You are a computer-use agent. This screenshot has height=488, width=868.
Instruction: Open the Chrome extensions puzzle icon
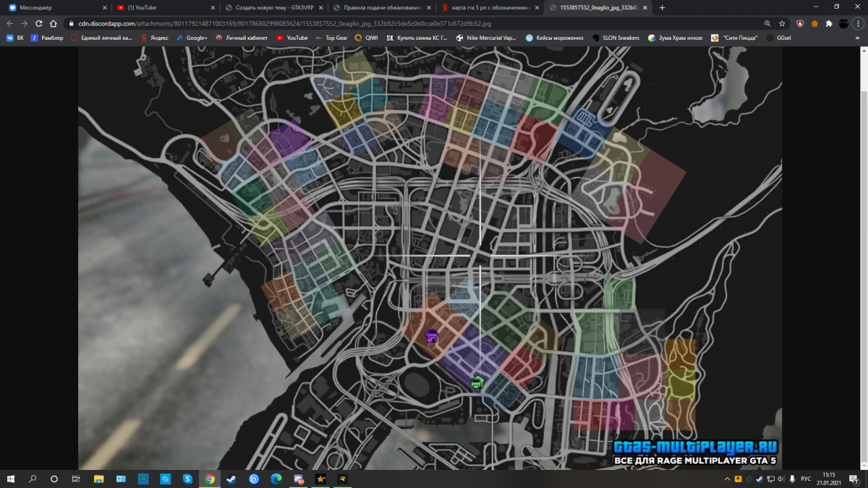click(x=828, y=23)
